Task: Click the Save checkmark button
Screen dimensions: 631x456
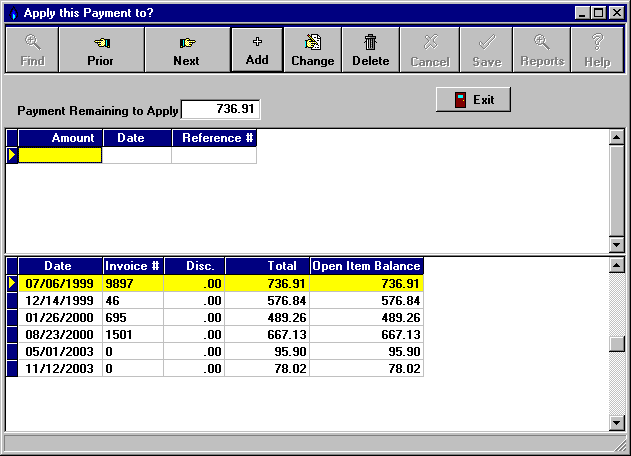Action: point(486,49)
